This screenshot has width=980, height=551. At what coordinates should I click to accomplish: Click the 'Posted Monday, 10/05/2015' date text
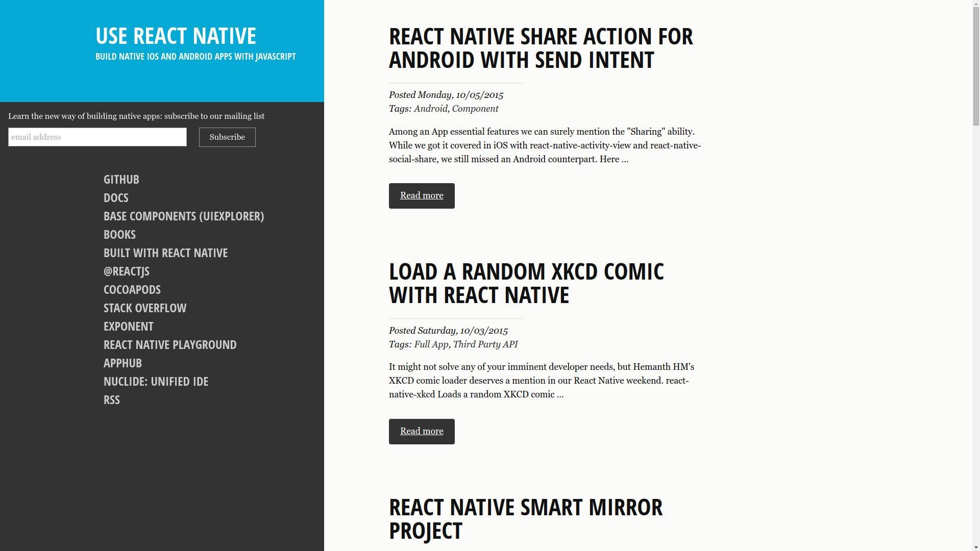pos(446,95)
